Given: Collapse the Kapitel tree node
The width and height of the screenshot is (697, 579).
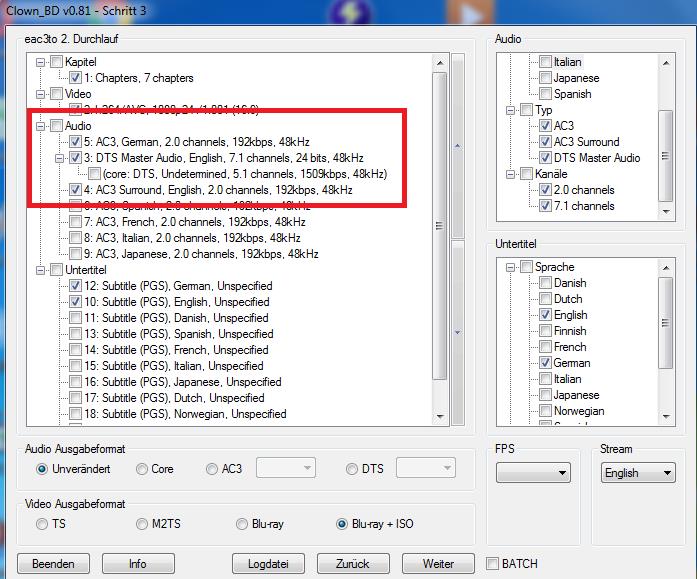Looking at the screenshot, I should point(42,62).
